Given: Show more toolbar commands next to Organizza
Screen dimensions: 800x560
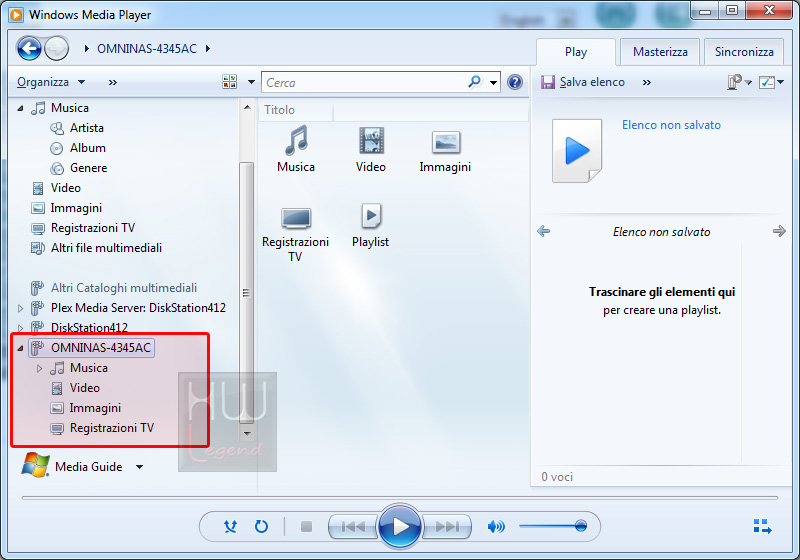Looking at the screenshot, I should click(113, 82).
